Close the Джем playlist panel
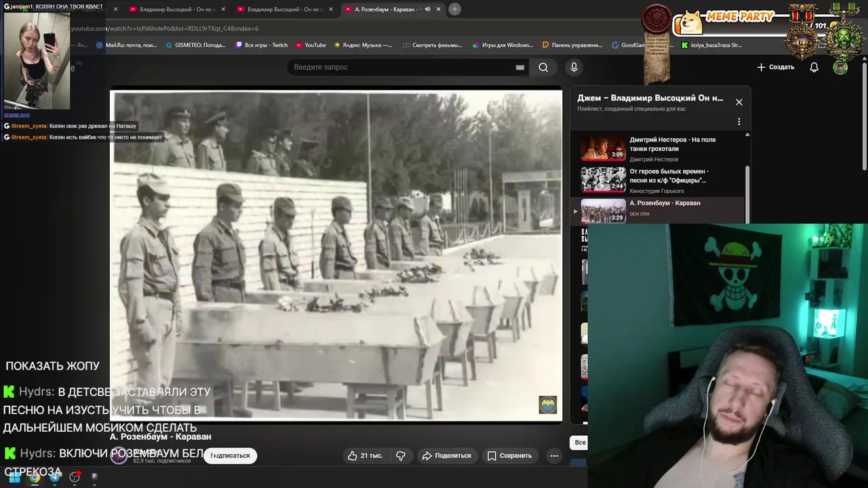868x488 pixels. pyautogui.click(x=739, y=102)
